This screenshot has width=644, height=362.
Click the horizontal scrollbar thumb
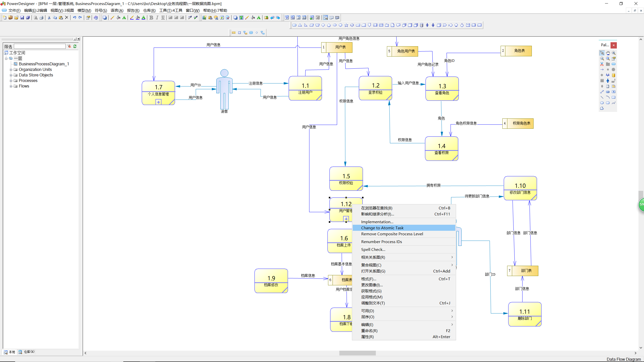(x=357, y=353)
